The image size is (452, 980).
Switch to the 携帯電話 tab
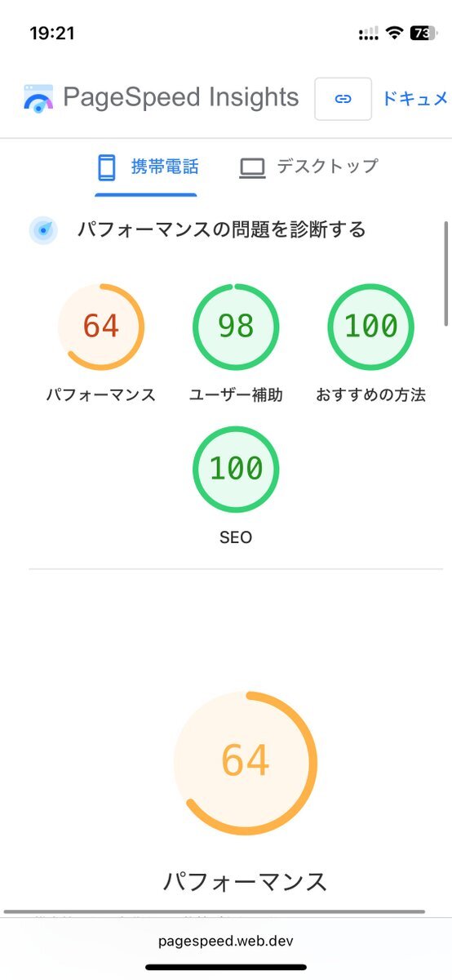(x=147, y=167)
